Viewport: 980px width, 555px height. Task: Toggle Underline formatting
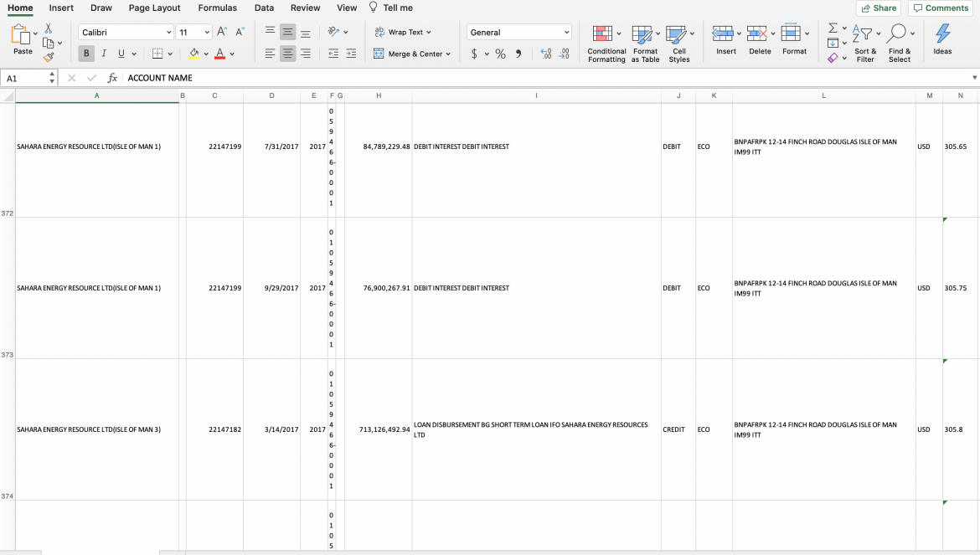pos(121,54)
